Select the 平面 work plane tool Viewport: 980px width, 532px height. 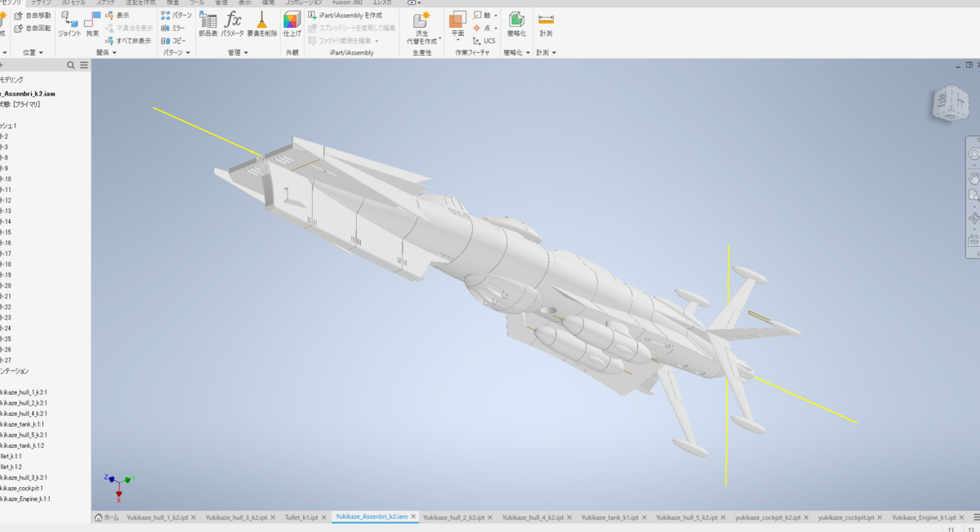pos(457,25)
